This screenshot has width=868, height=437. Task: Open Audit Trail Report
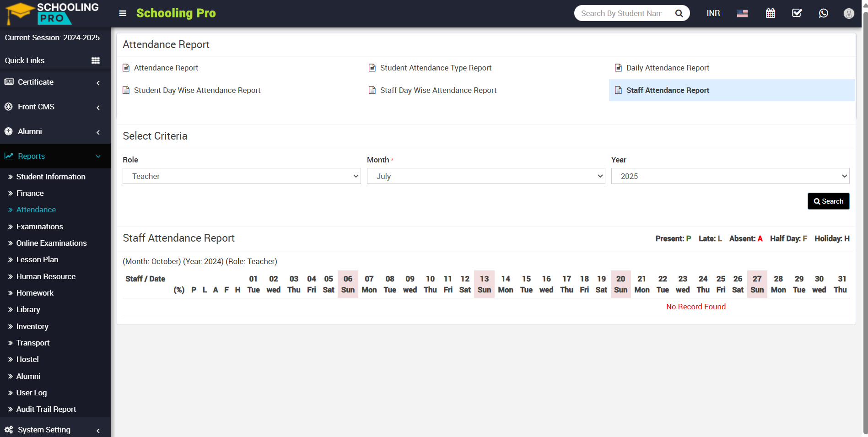click(x=46, y=409)
